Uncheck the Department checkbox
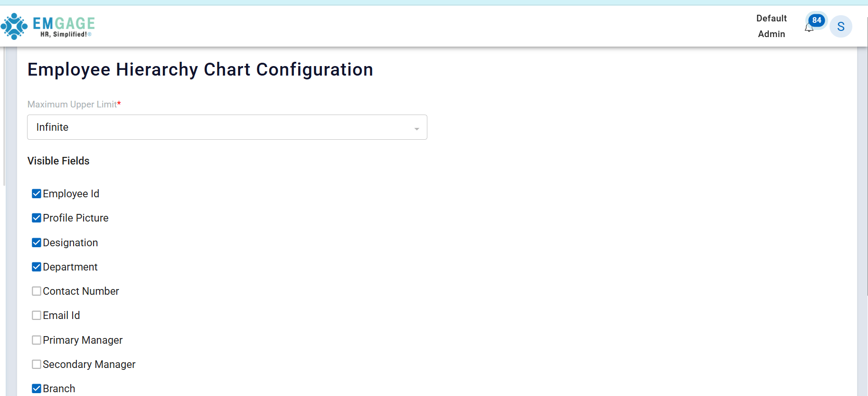The image size is (868, 396). [x=37, y=267]
